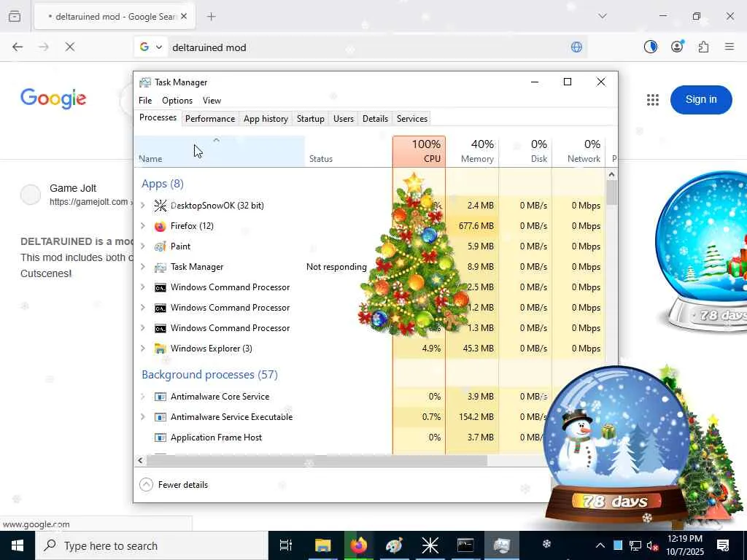Expand the Paint process entry
The image size is (747, 560).
point(143,246)
